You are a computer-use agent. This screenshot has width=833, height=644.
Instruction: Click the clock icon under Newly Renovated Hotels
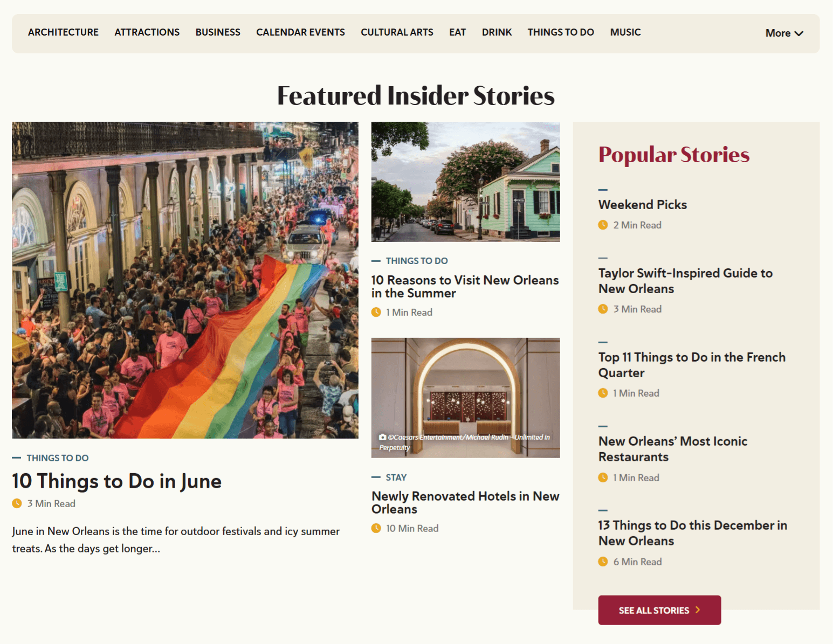click(376, 528)
